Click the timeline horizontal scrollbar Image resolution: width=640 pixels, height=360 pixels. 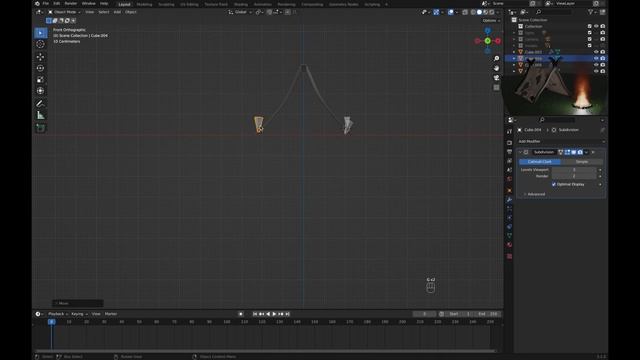point(266,351)
